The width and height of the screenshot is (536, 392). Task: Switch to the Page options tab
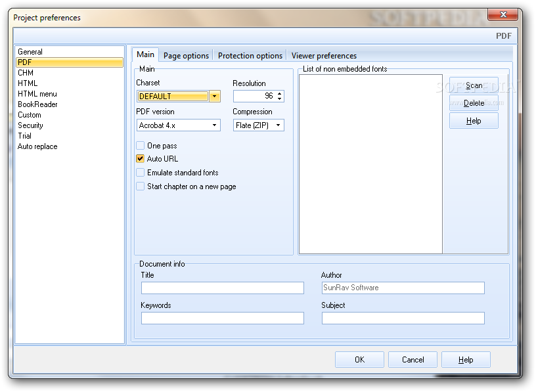(186, 56)
